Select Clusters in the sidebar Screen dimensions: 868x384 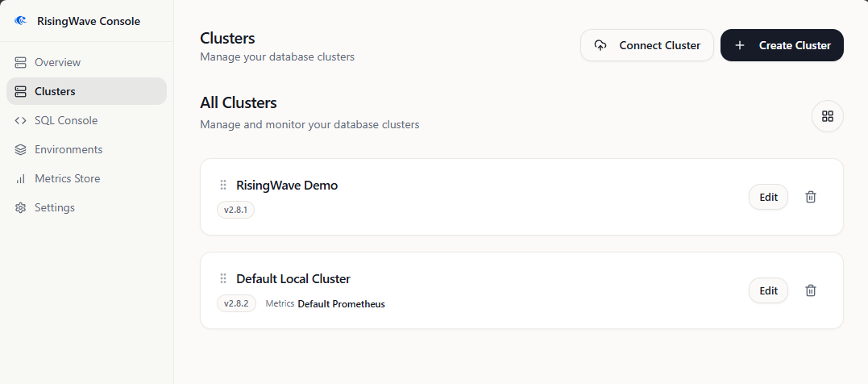[x=86, y=91]
